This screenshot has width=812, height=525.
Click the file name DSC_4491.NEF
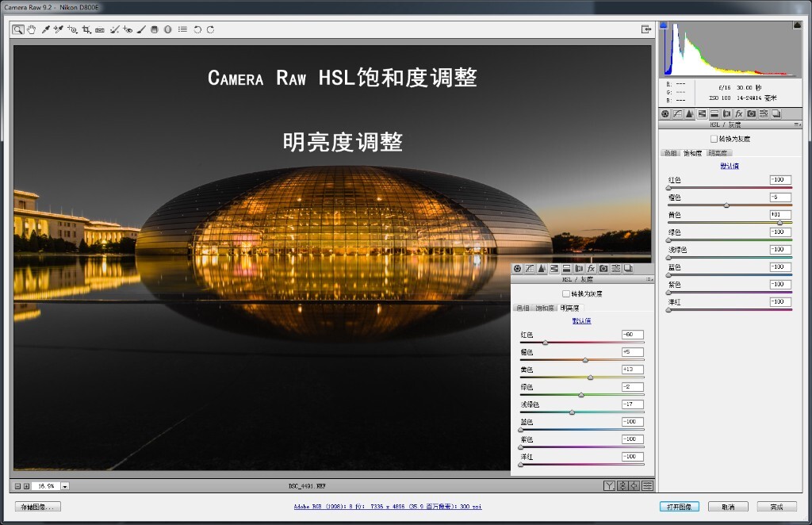pos(307,486)
